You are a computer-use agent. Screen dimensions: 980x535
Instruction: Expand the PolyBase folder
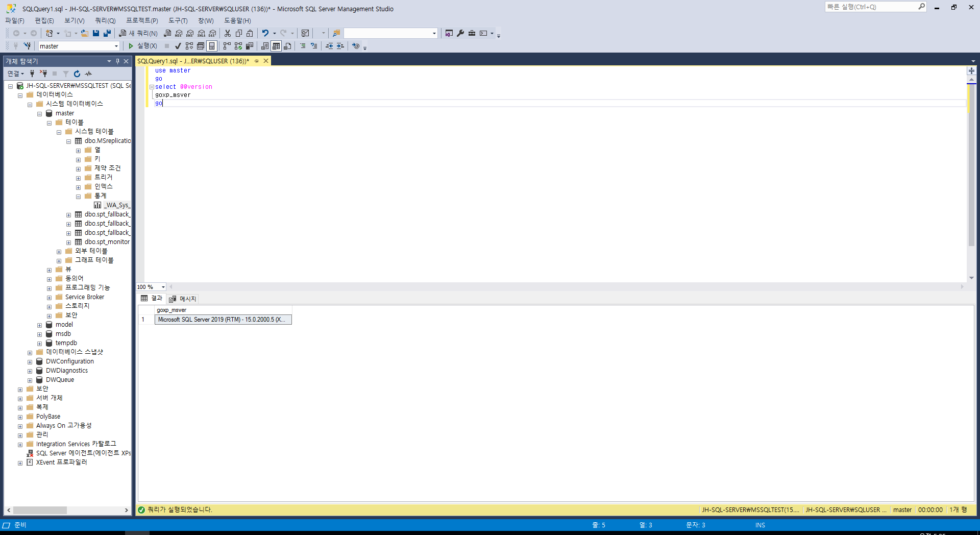click(20, 417)
